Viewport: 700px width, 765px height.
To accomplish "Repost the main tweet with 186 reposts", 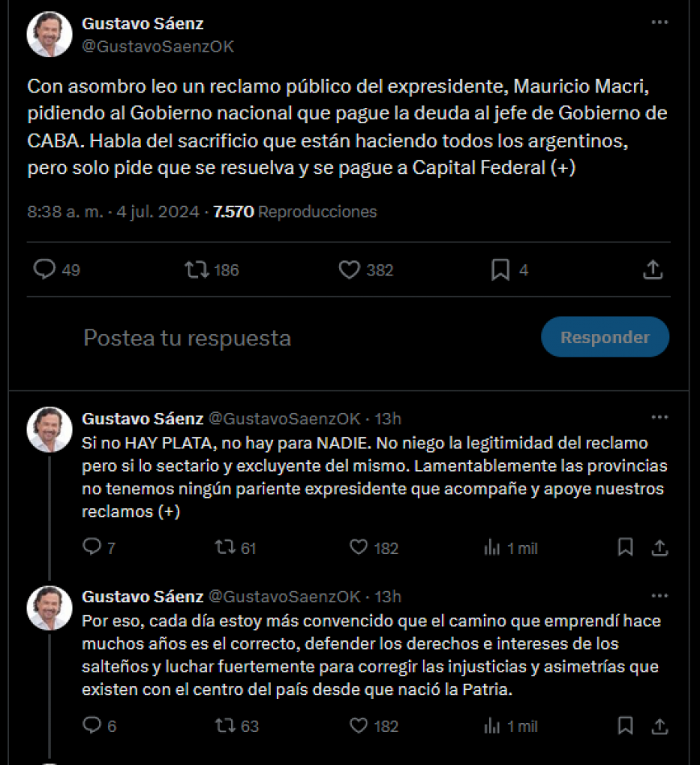I will coord(197,269).
